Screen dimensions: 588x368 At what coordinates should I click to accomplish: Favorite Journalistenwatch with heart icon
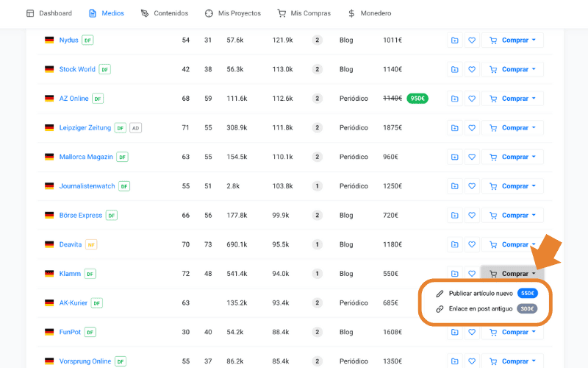472,186
